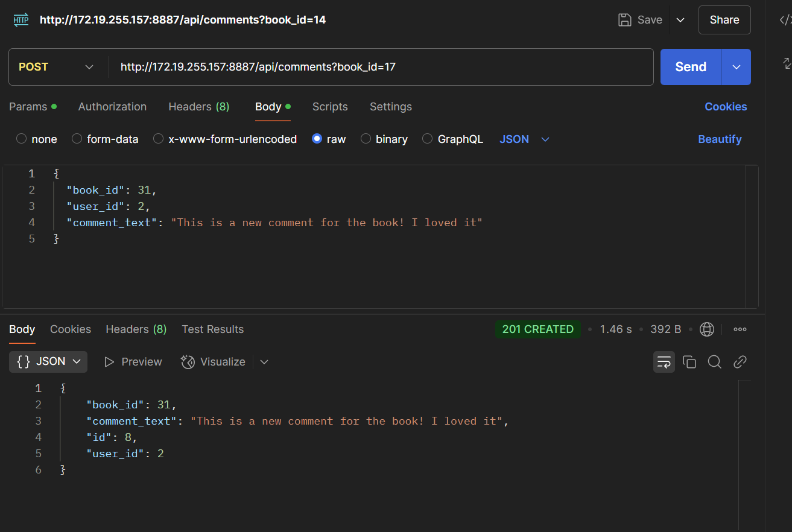This screenshot has width=792, height=532.
Task: Open the Cookies link
Action: pyautogui.click(x=726, y=107)
